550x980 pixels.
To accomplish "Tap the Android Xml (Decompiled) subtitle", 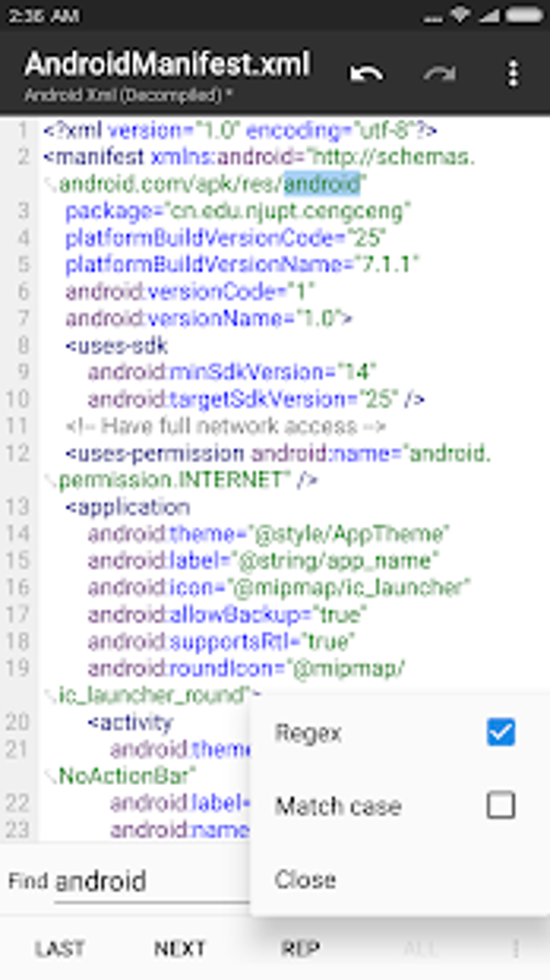I will (128, 95).
